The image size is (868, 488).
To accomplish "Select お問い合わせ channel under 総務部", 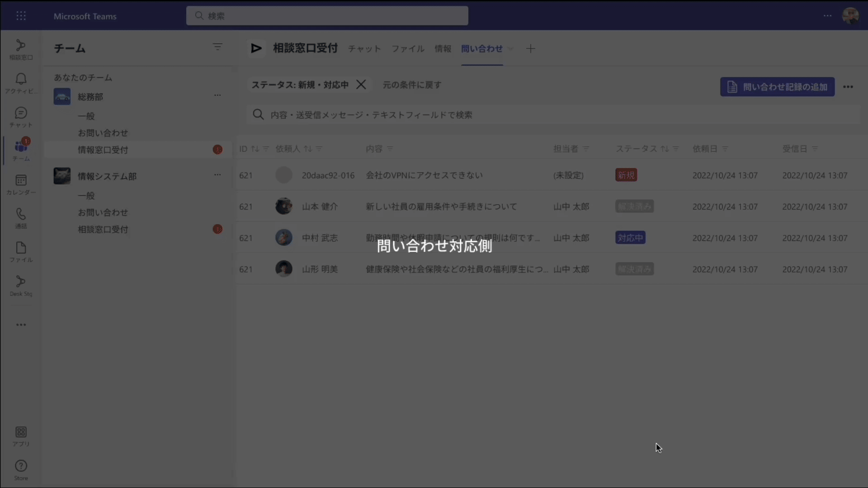I will pyautogui.click(x=103, y=133).
